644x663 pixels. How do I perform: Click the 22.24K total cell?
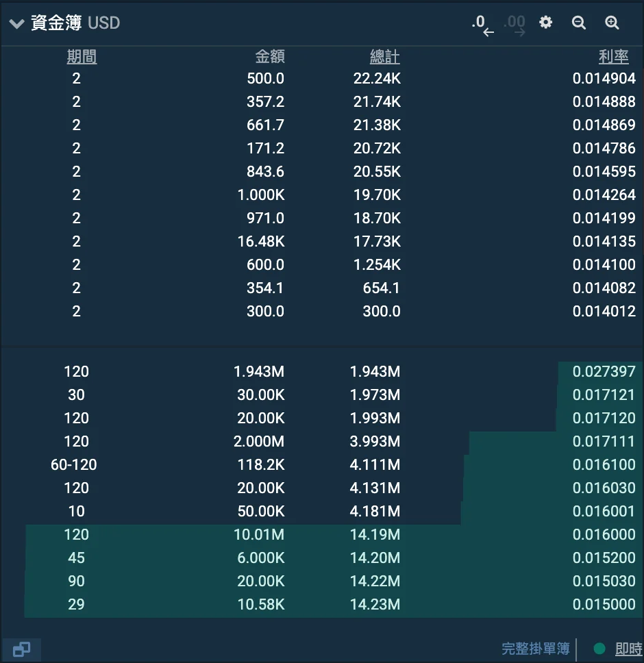coord(377,78)
